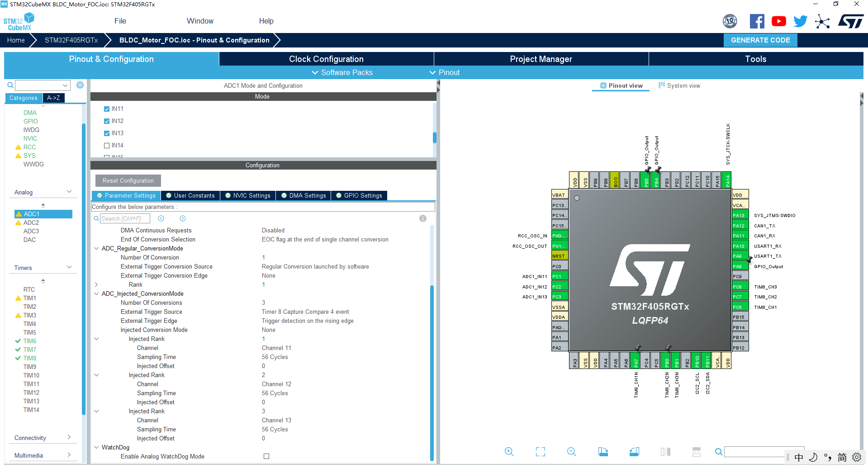Open the Facebook link icon
This screenshot has width=868, height=468.
pos(757,21)
